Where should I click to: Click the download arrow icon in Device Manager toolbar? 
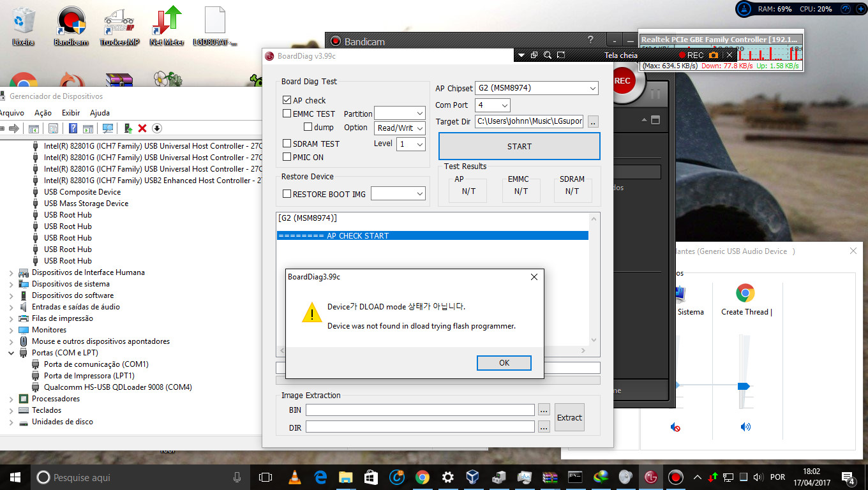click(x=157, y=128)
